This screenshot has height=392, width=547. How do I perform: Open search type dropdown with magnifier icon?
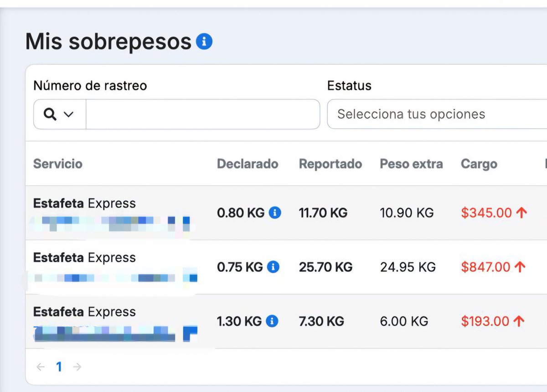point(60,114)
